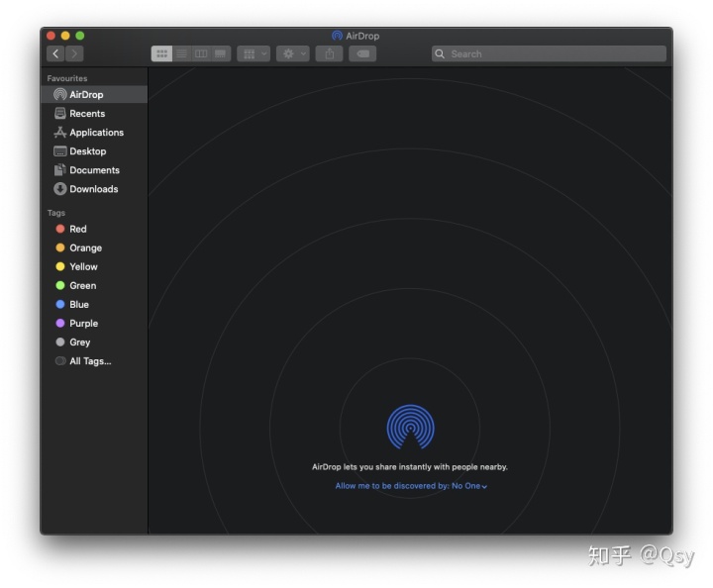Image resolution: width=713 pixels, height=588 pixels.
Task: Click the magnifier icon in the search field
Action: (440, 53)
